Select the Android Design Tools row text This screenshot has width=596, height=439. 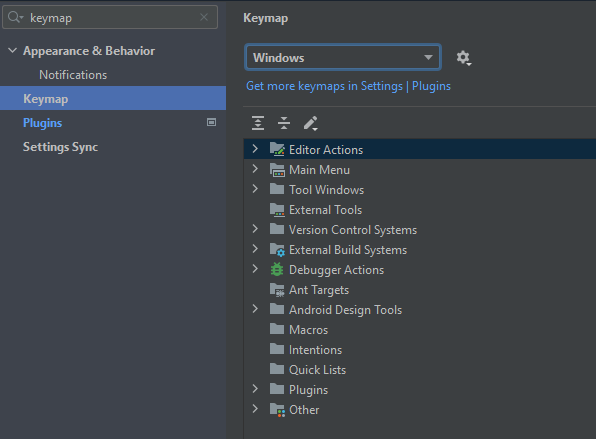[345, 310]
